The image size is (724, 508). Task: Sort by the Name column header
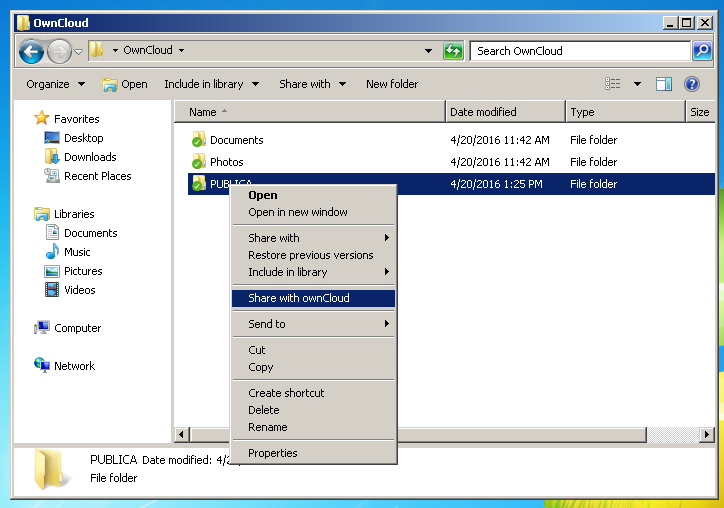(309, 112)
